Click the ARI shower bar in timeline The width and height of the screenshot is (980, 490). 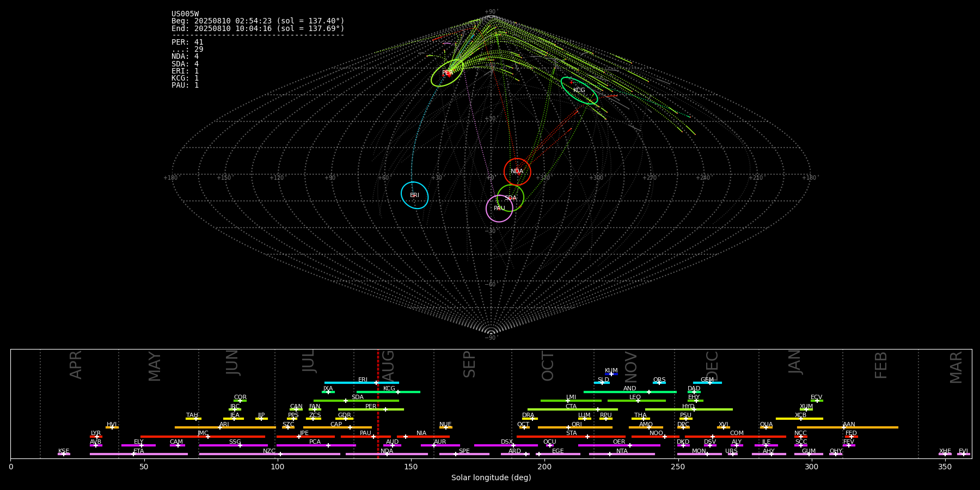[x=225, y=427]
